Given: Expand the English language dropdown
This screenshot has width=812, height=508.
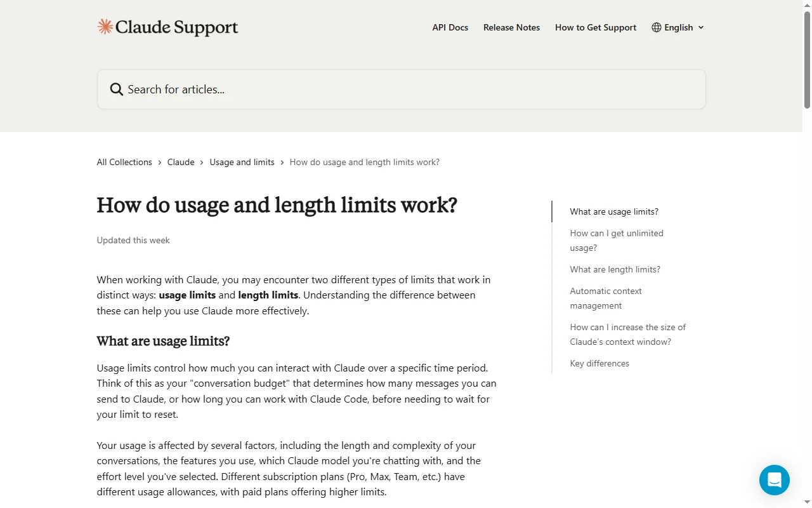Looking at the screenshot, I should [678, 27].
